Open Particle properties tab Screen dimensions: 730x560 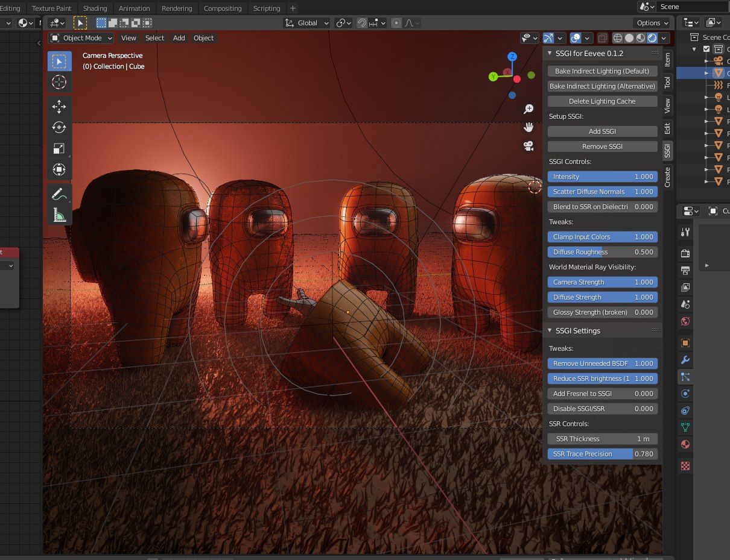pyautogui.click(x=685, y=377)
